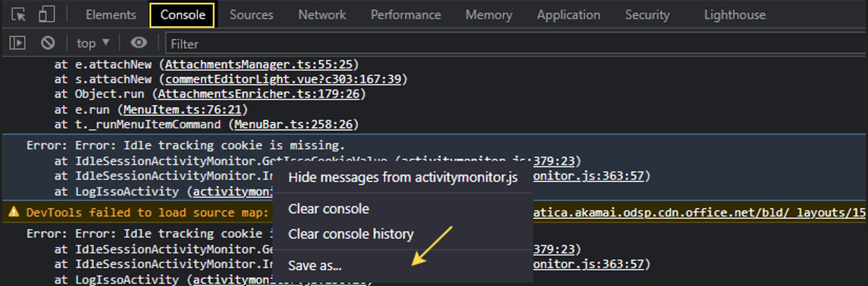Open the Lighthouse tab

pyautogui.click(x=735, y=15)
